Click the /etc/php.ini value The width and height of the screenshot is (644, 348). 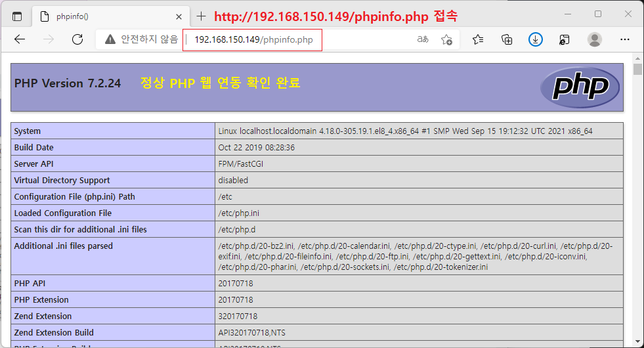click(x=238, y=213)
